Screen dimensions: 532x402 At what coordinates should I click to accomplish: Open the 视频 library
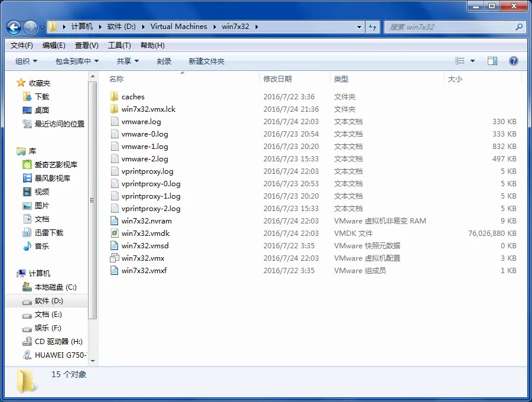coord(42,192)
